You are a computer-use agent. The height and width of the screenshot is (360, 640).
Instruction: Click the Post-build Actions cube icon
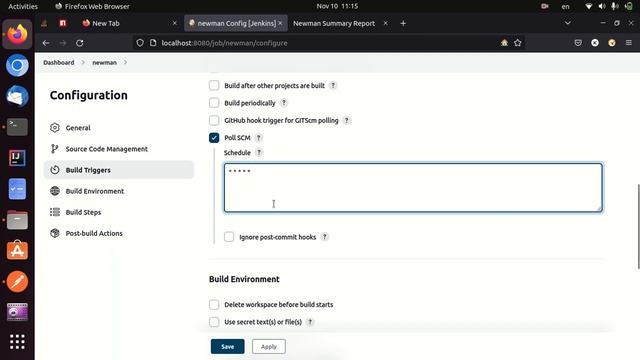click(55, 233)
